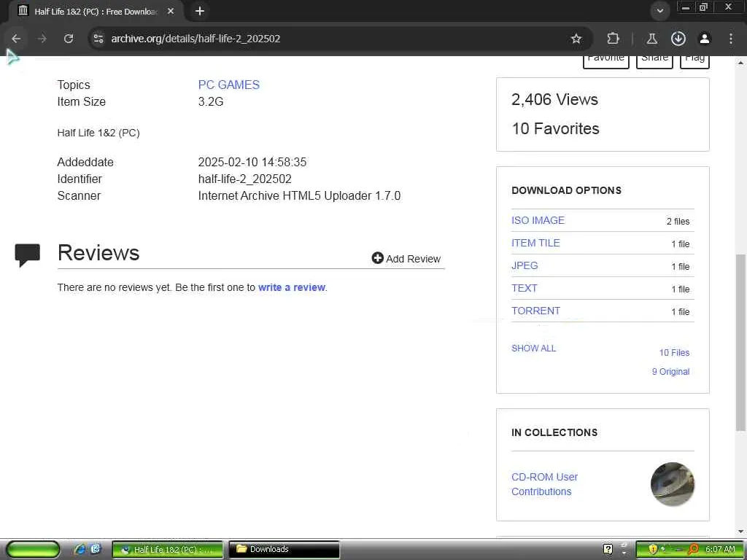The height and width of the screenshot is (560, 747).
Task: Click the 2,406 Views text
Action: point(554,99)
